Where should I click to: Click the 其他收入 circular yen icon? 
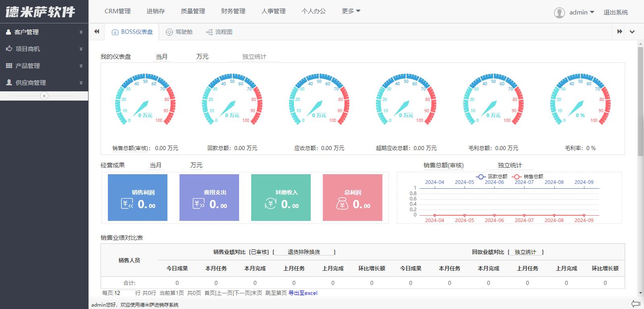(270, 204)
